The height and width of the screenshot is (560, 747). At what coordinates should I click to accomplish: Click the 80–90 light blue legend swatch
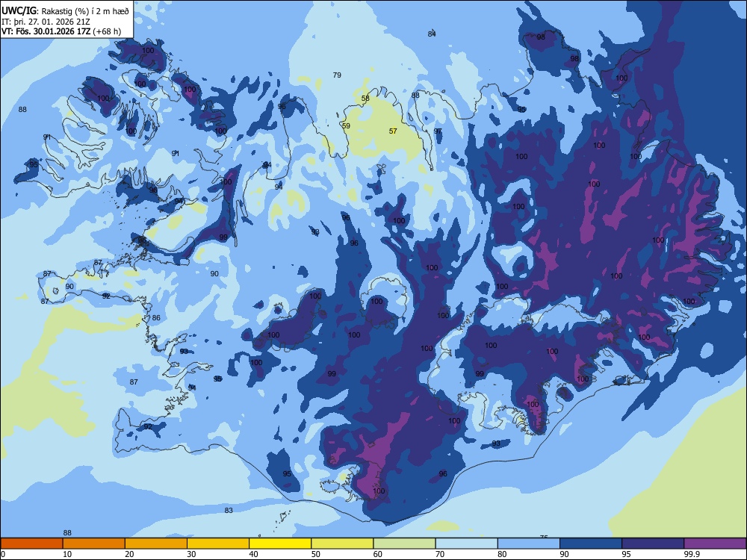click(x=529, y=544)
